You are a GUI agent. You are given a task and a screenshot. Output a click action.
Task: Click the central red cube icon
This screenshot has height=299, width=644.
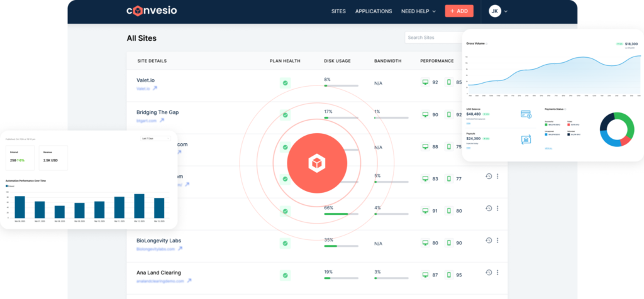pos(316,163)
